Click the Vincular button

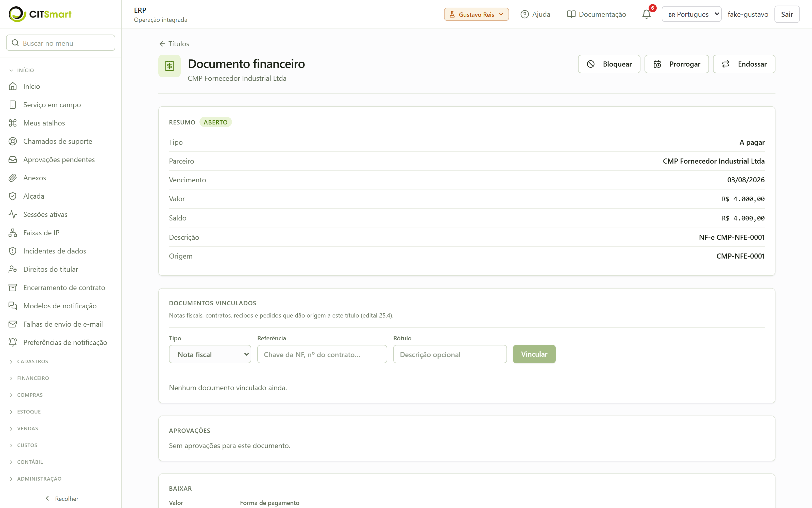[x=534, y=354]
